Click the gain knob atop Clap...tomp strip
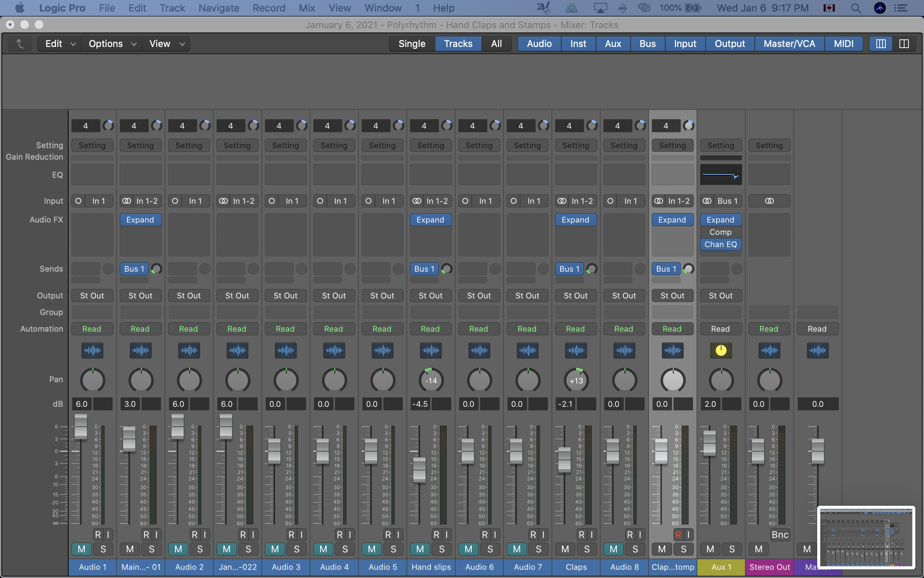The width and height of the screenshot is (924, 578). click(689, 125)
